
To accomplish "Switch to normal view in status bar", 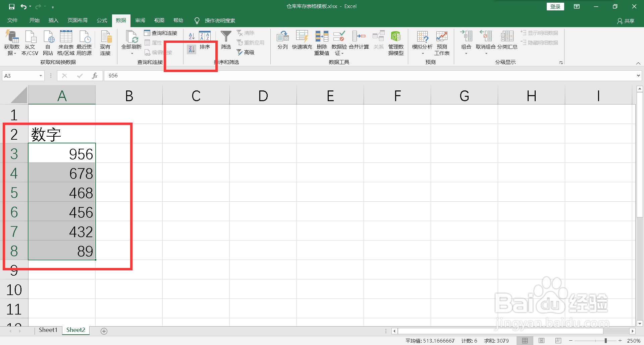I will (x=525, y=341).
